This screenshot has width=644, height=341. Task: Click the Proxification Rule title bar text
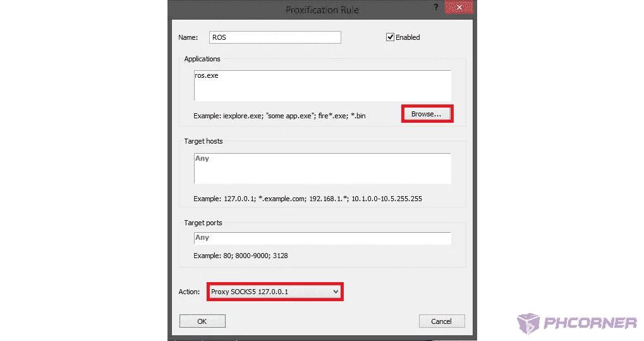322,10
